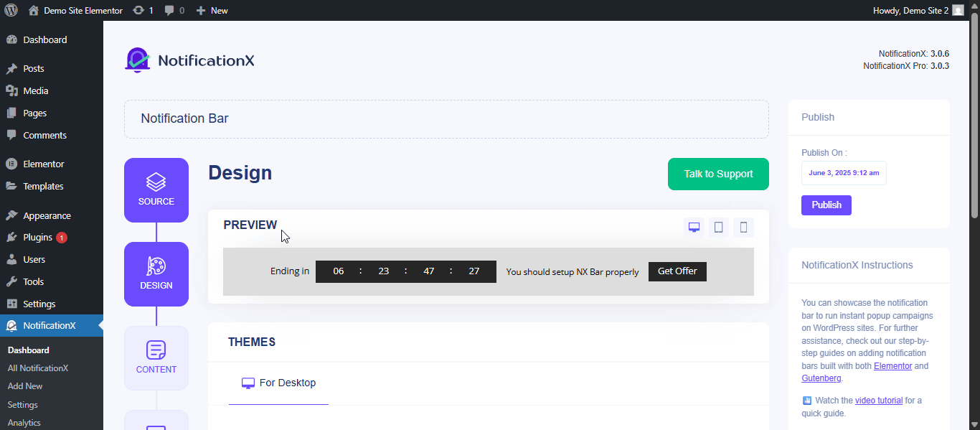The width and height of the screenshot is (980, 430).
Task: Open NotificationX submenu Dashboard
Action: point(29,350)
